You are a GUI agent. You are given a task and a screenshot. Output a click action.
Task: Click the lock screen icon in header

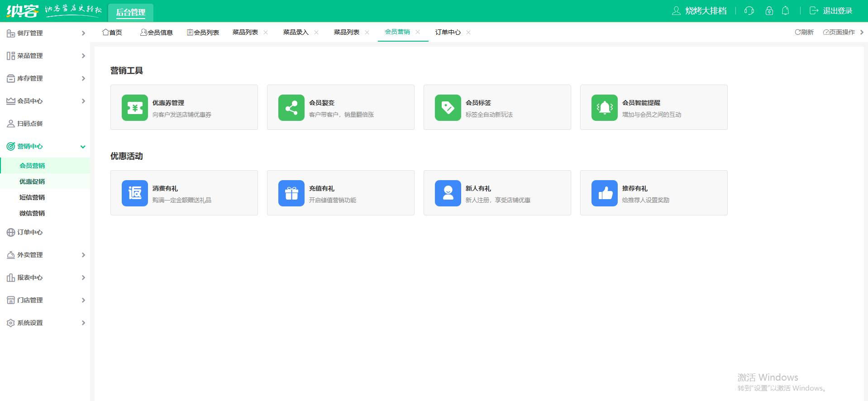(x=769, y=11)
